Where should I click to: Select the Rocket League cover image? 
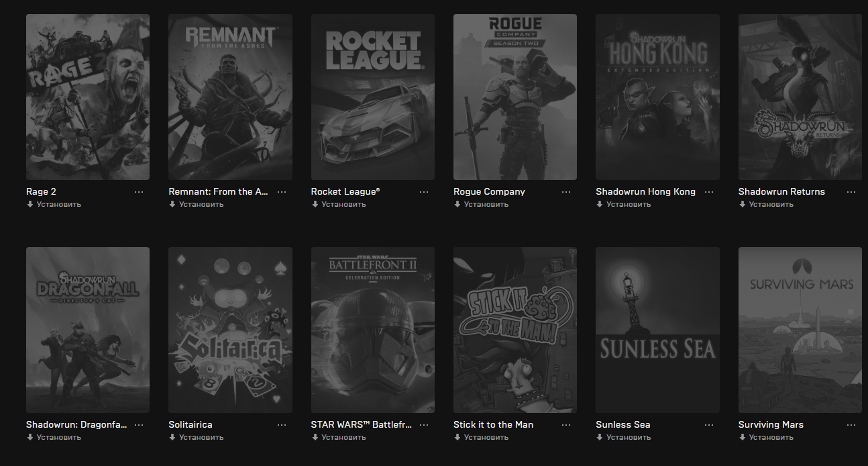pyautogui.click(x=373, y=97)
